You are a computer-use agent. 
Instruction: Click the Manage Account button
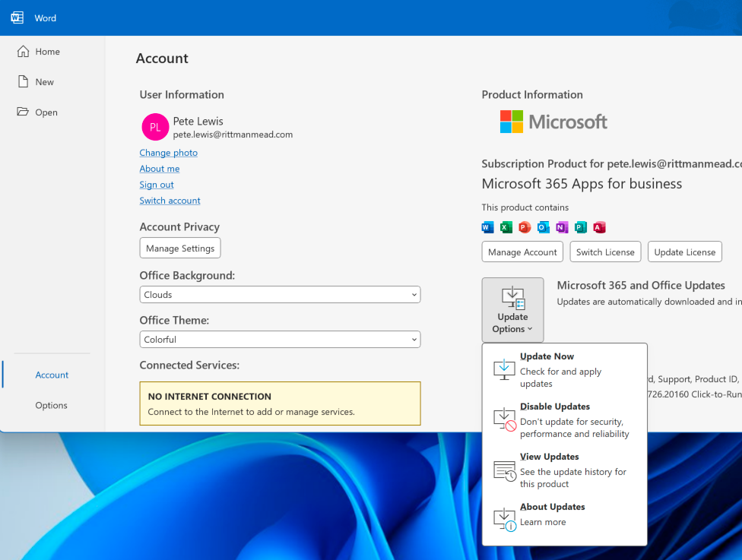[x=522, y=252]
